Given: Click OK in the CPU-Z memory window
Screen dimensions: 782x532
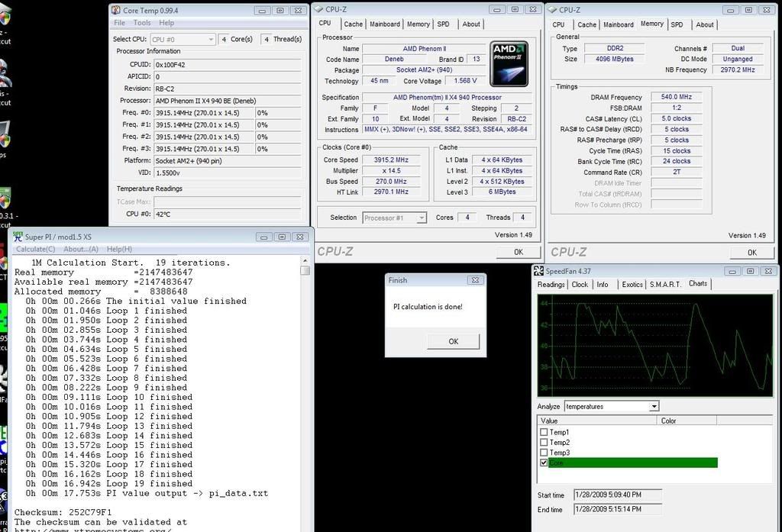Looking at the screenshot, I should click(x=752, y=253).
